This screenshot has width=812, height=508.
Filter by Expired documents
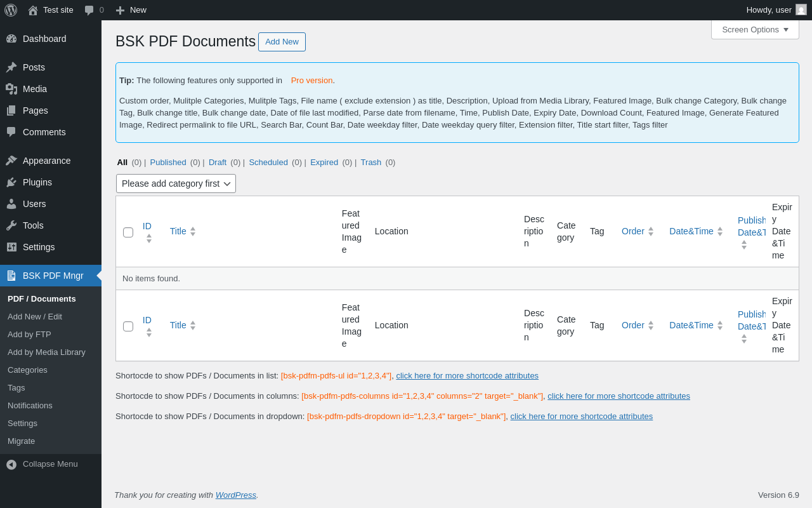coord(324,162)
